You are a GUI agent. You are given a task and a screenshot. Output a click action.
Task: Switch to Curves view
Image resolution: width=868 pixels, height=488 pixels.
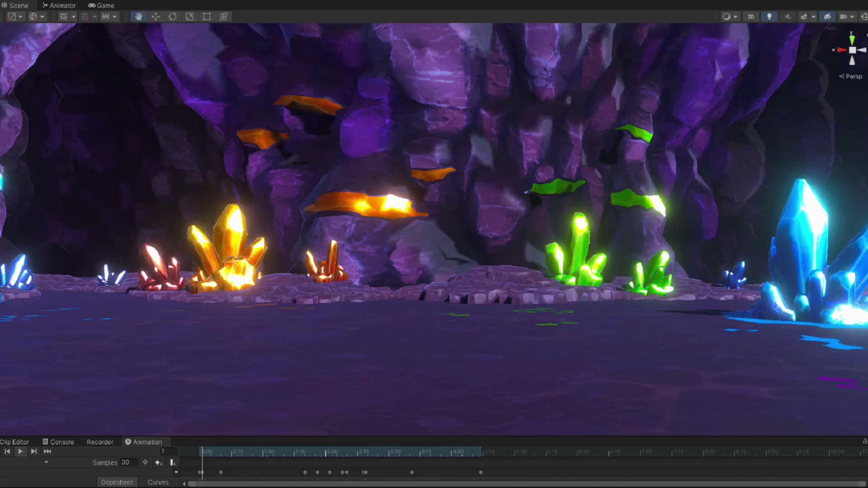(x=158, y=482)
